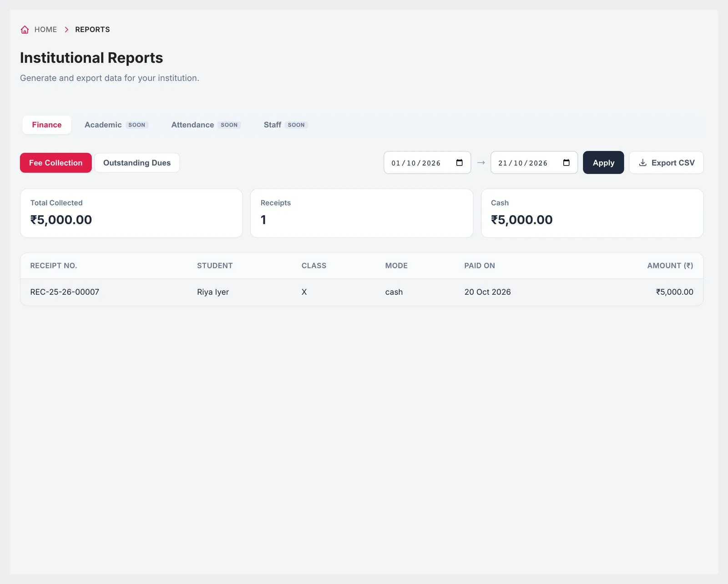Go to HOME breadcrumb link

pos(45,30)
